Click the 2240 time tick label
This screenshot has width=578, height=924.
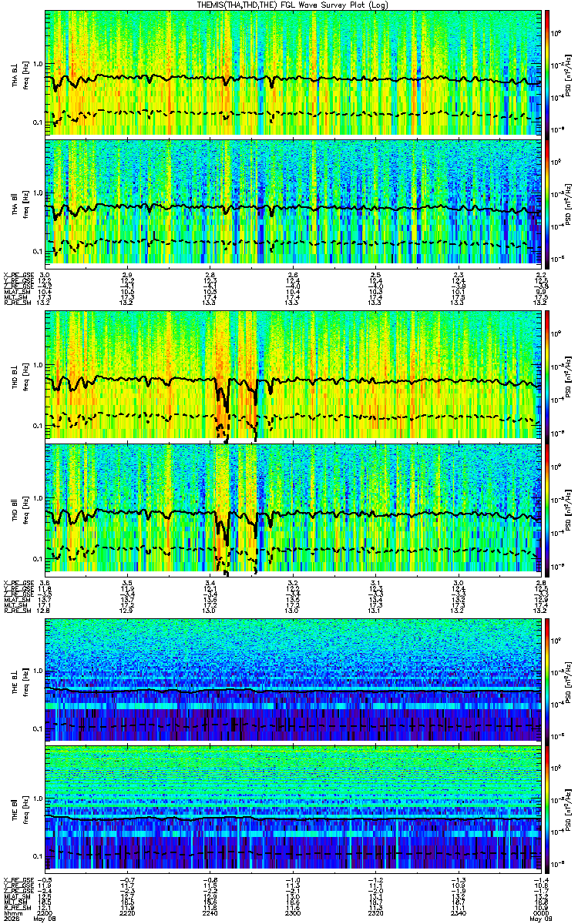click(x=210, y=912)
